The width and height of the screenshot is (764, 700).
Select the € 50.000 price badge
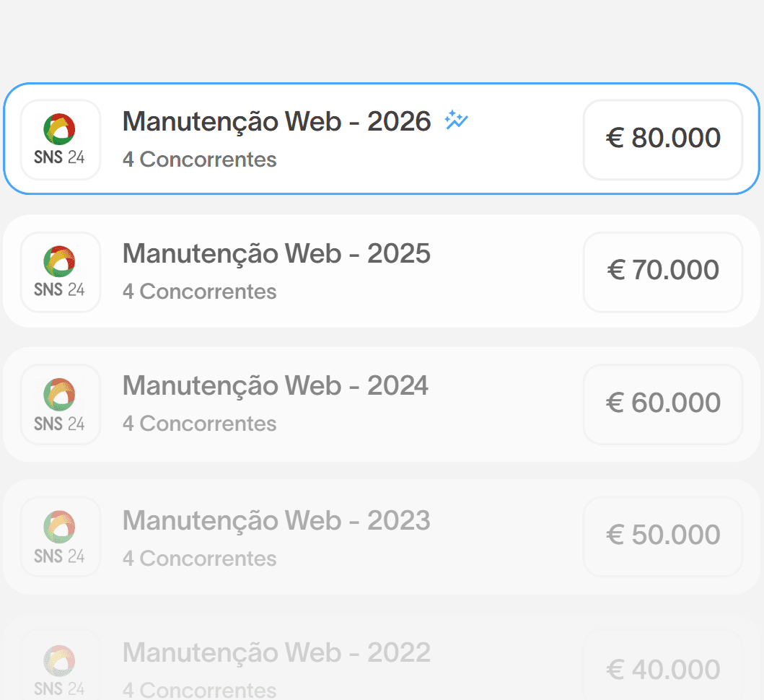[x=663, y=537]
